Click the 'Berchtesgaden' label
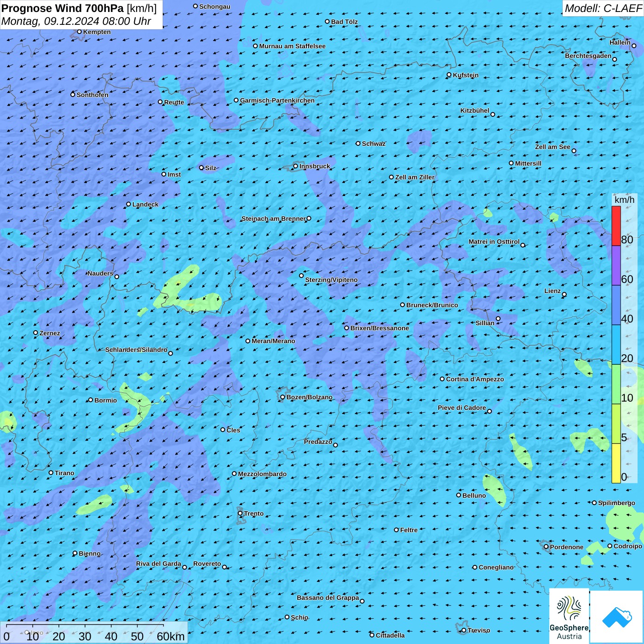The image size is (644, 644). click(588, 56)
